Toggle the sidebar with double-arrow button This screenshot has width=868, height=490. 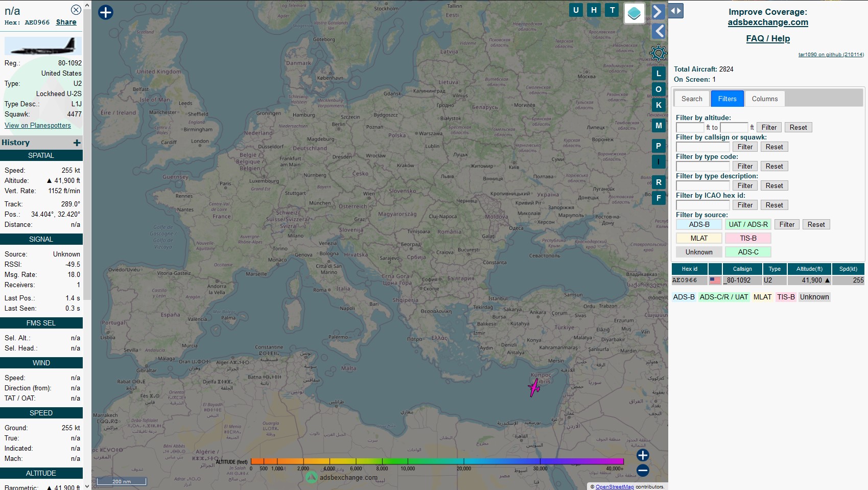[676, 10]
